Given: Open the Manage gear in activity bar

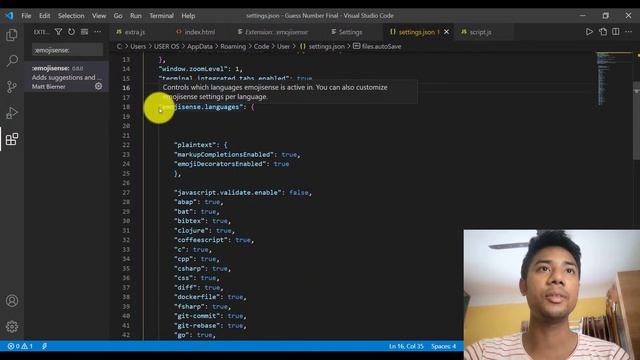Looking at the screenshot, I should (12, 327).
